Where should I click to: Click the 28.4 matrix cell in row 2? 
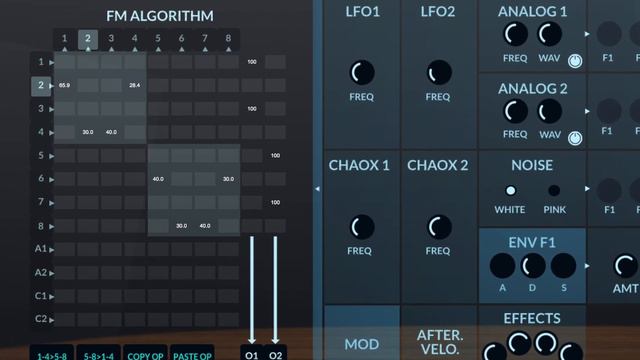[x=135, y=86]
